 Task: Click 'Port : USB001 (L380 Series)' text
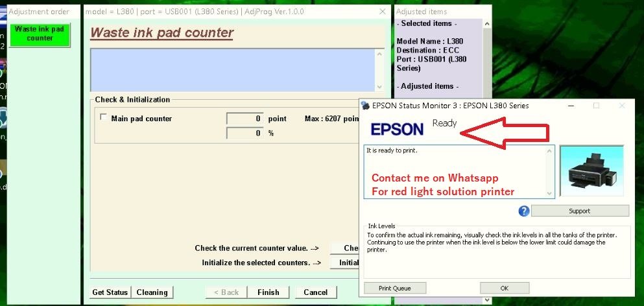pos(432,64)
